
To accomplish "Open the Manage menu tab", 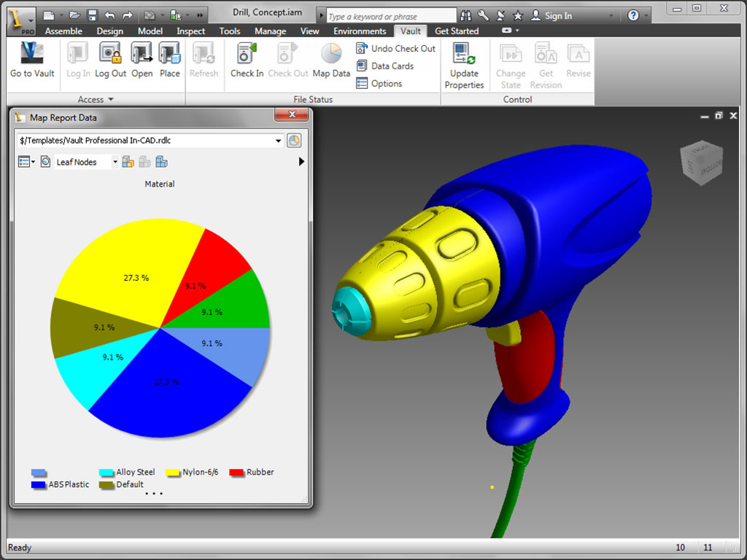I will [x=270, y=31].
